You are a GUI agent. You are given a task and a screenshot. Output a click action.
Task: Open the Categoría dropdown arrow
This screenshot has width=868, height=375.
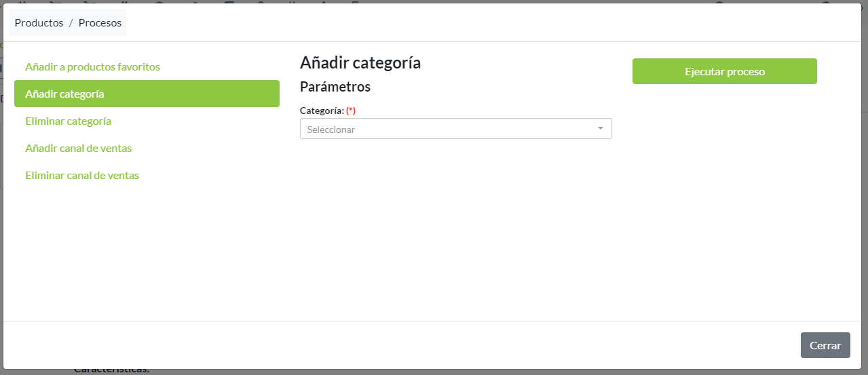tap(600, 128)
